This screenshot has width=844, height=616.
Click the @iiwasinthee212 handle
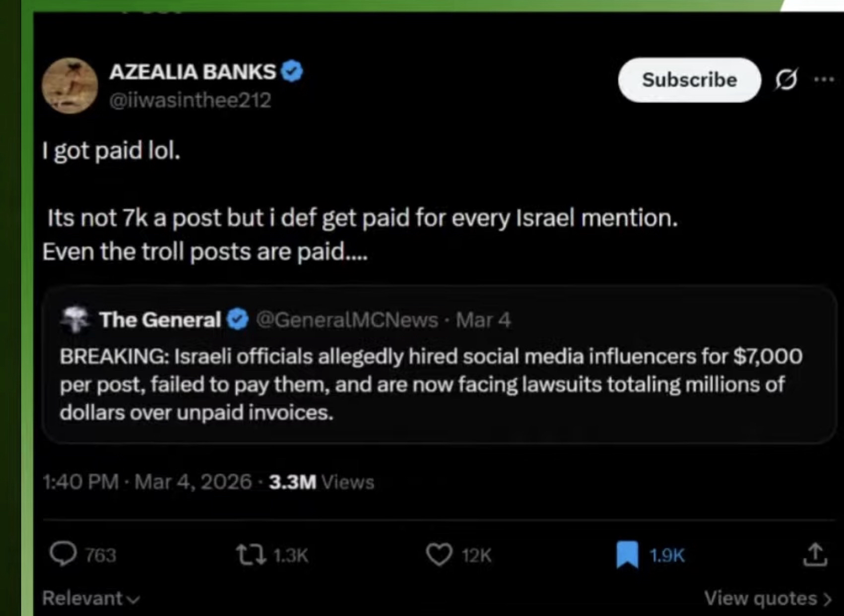[x=190, y=100]
